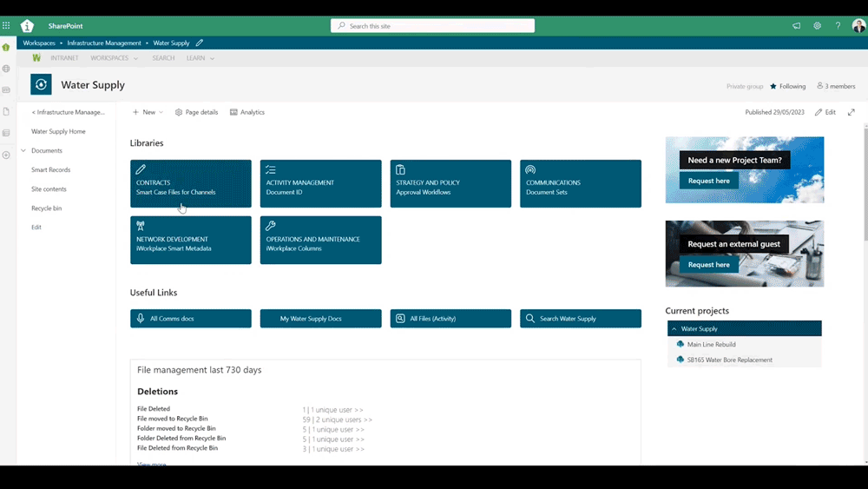Open the New dropdown menu

148,112
